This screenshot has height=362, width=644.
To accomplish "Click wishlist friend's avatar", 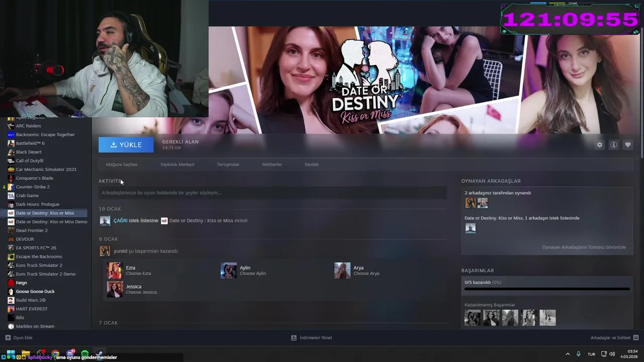I will pyautogui.click(x=470, y=228).
